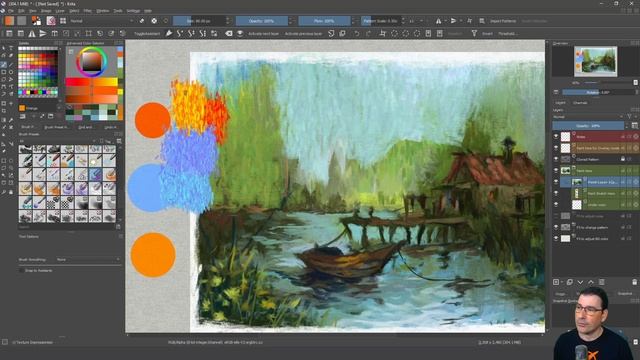Click the undo arrow icon

pyautogui.click(x=357, y=33)
